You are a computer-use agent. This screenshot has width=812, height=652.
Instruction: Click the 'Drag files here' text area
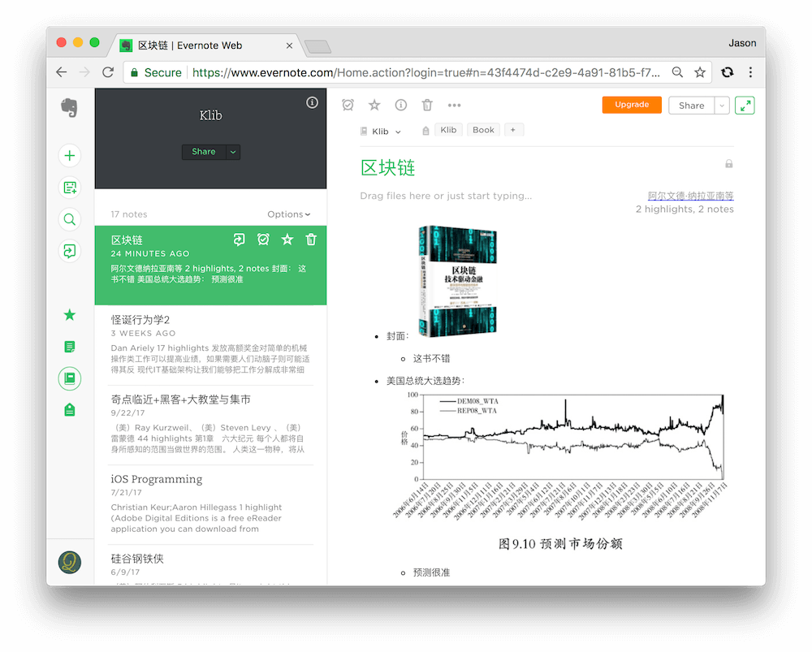(446, 196)
